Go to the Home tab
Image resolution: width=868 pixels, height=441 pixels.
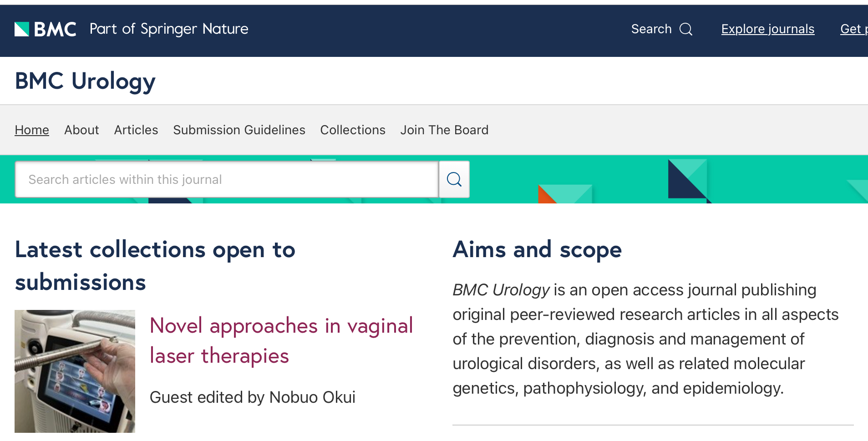pyautogui.click(x=32, y=130)
